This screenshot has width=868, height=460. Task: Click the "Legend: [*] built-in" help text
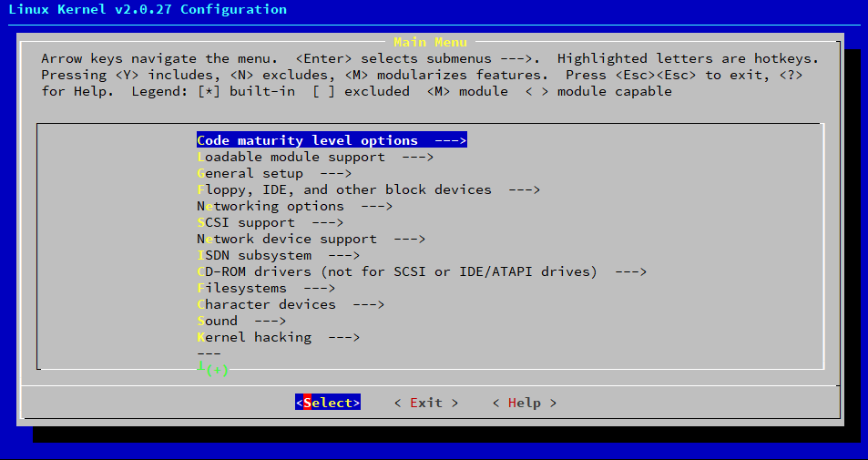pos(213,91)
